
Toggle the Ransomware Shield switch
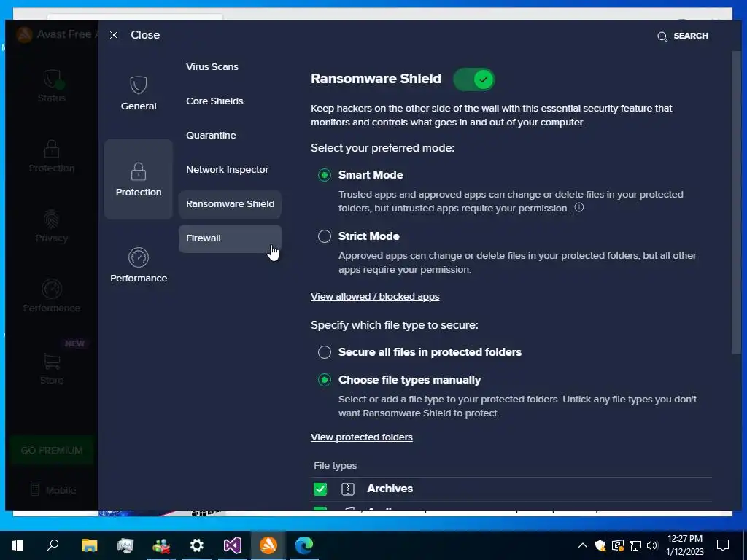point(473,79)
